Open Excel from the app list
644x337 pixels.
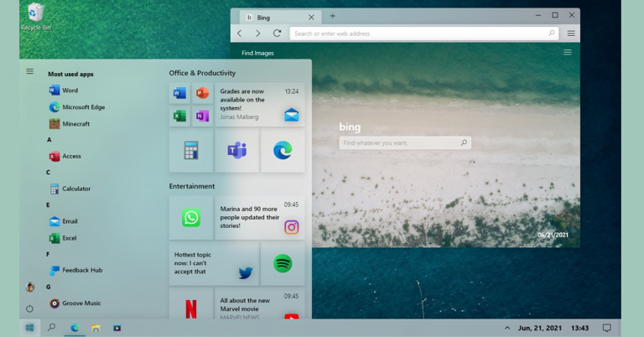coord(63,238)
